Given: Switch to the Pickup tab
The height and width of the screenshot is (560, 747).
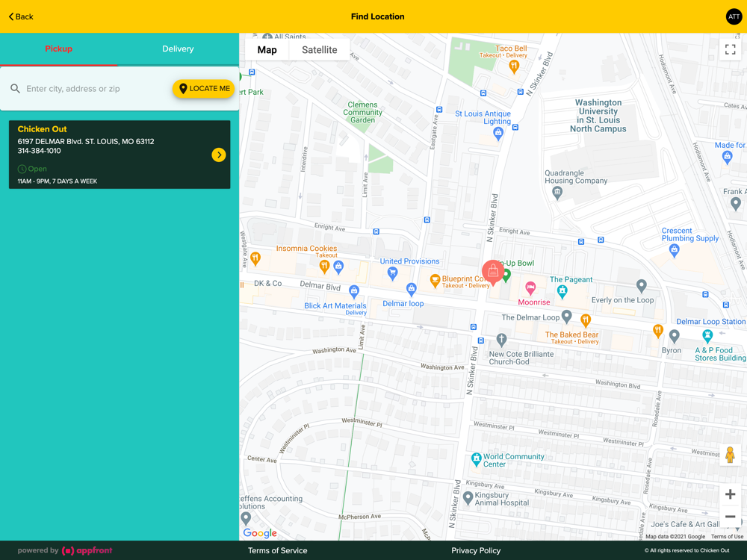Looking at the screenshot, I should click(58, 49).
